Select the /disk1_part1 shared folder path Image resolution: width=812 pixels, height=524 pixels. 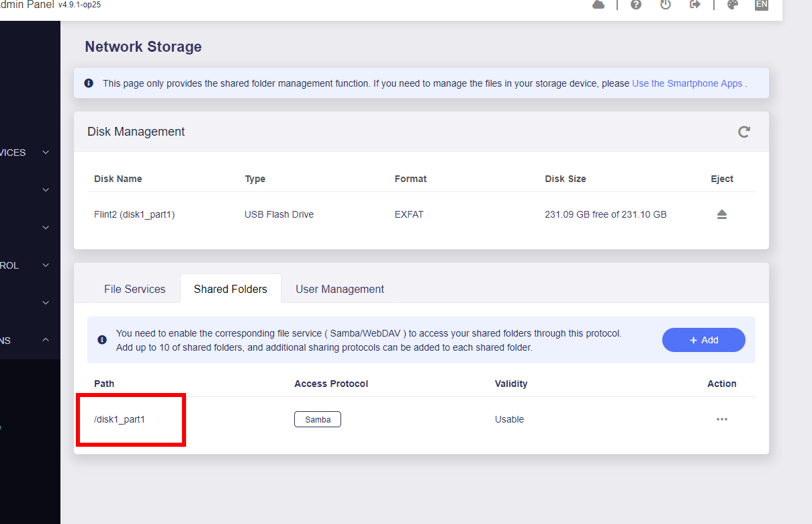(120, 419)
